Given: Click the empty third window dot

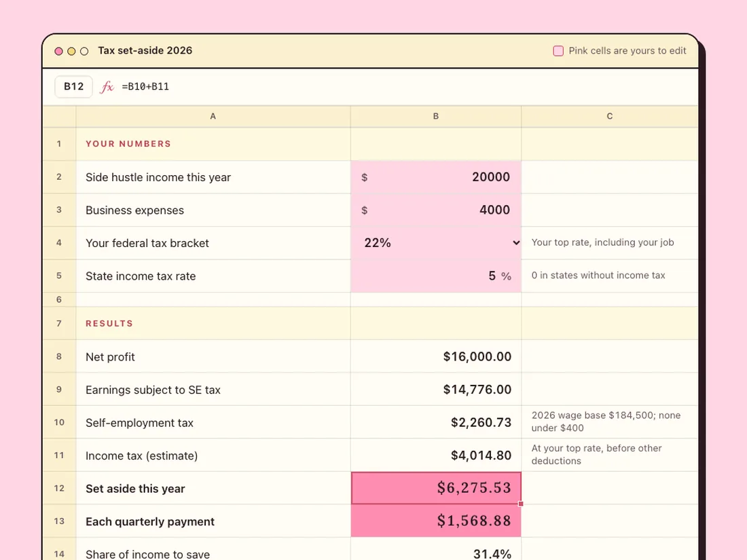Looking at the screenshot, I should 84,51.
